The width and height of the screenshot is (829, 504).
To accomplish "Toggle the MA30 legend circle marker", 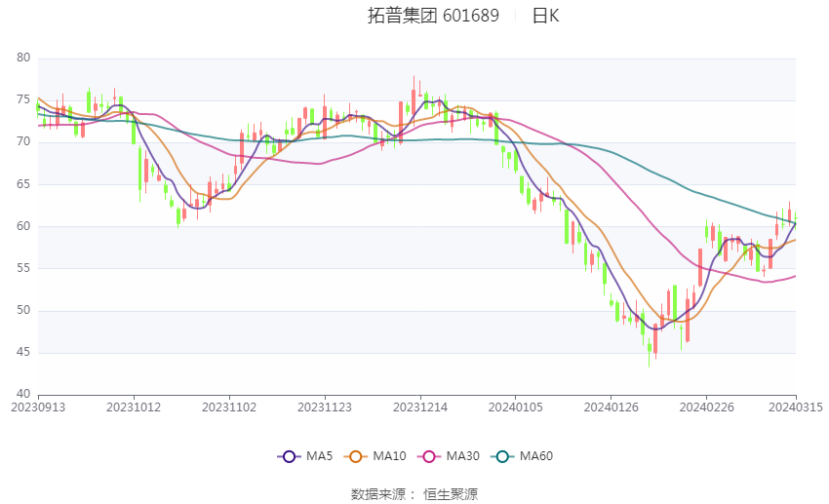I will click(425, 455).
